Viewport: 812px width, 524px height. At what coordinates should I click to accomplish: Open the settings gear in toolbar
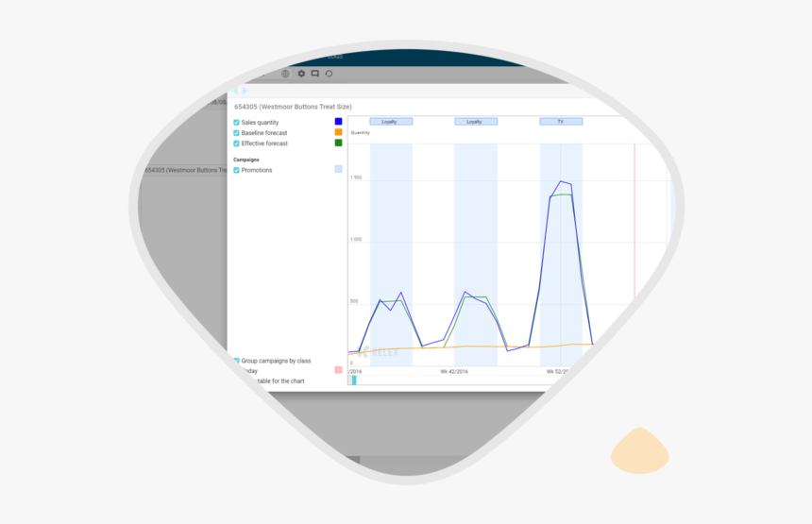pos(301,74)
